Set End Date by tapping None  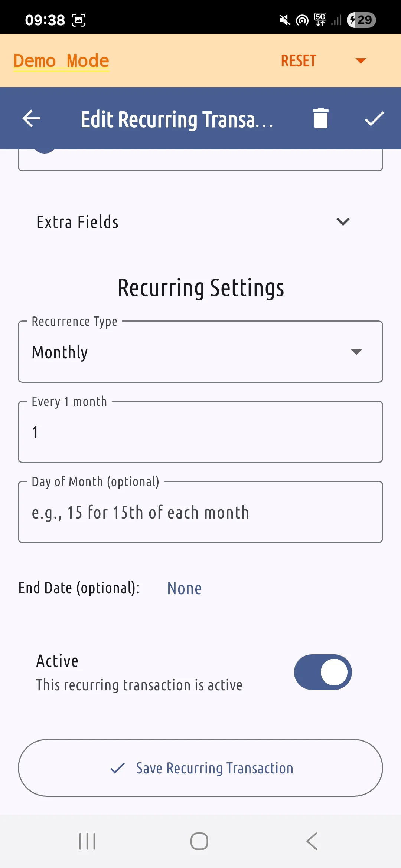(x=185, y=588)
